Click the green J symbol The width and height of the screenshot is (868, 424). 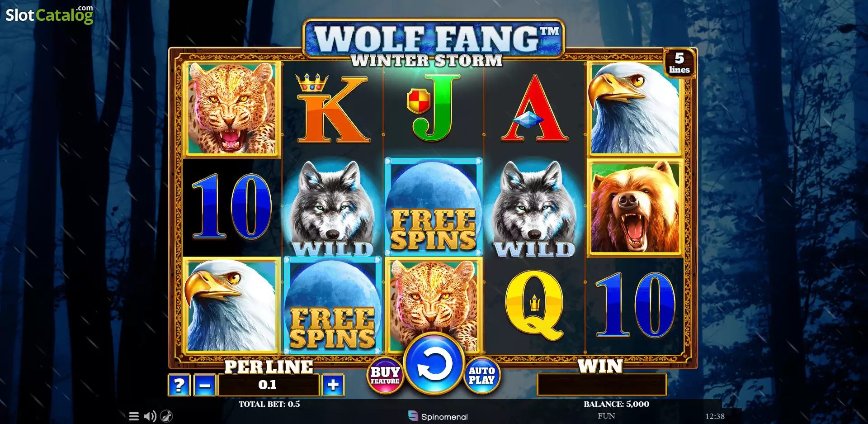433,108
